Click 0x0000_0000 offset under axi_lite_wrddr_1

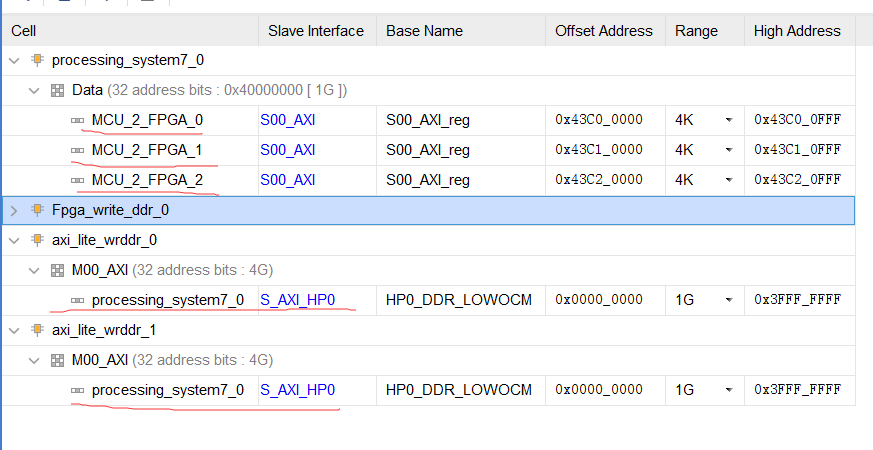[x=599, y=390]
